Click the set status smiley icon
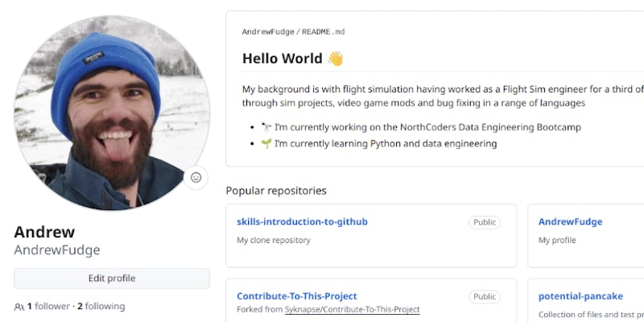 (196, 177)
